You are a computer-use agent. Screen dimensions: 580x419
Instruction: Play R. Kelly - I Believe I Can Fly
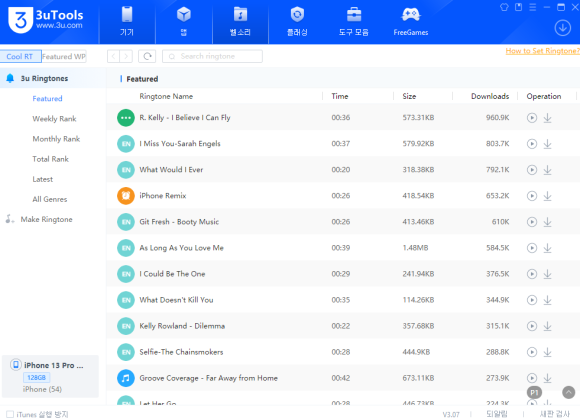[532, 118]
